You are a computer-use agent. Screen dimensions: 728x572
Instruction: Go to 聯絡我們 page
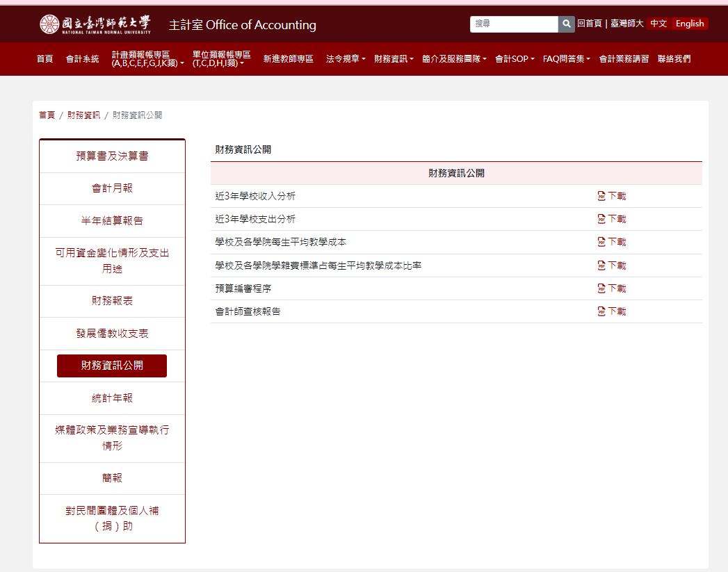674,59
